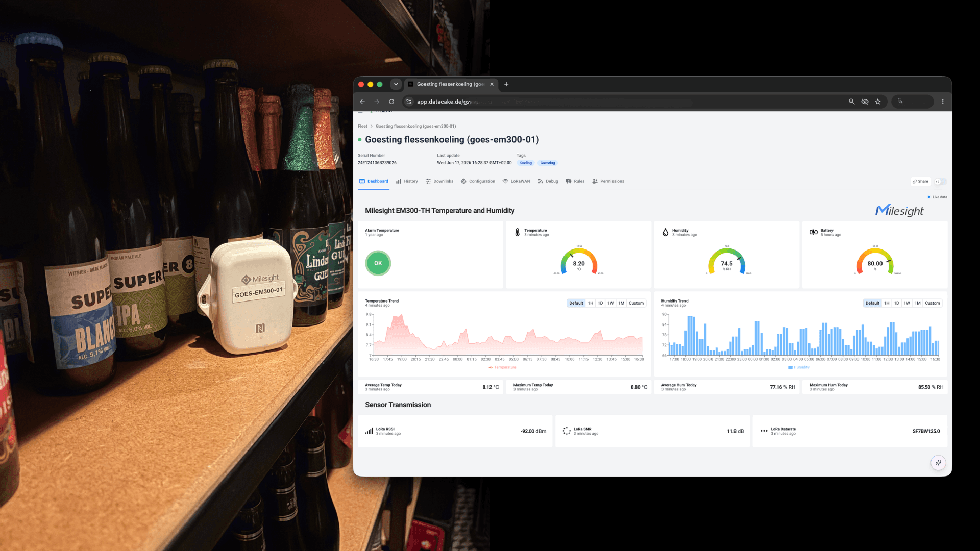Go to Fleet via breadcrumb
Viewport: 980px width, 551px height.
pyautogui.click(x=362, y=126)
